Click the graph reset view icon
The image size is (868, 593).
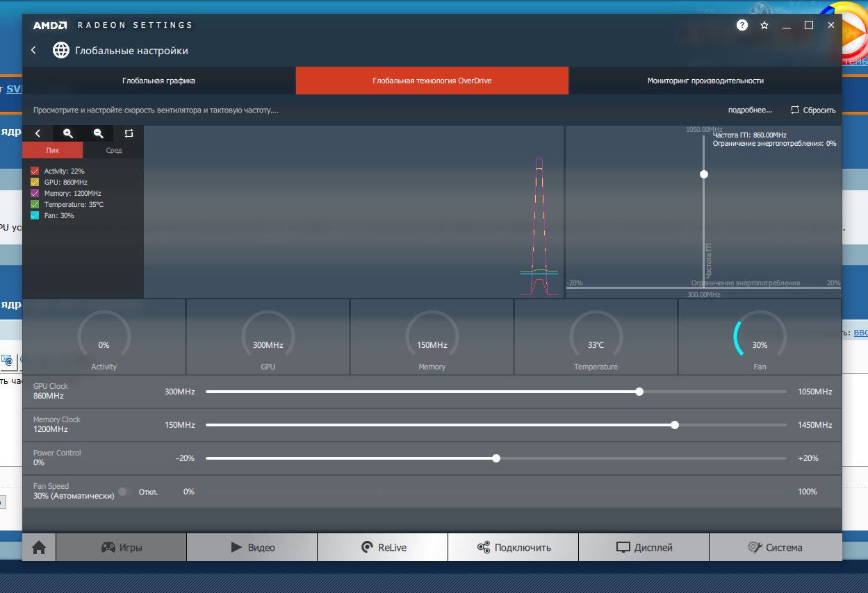coord(129,133)
